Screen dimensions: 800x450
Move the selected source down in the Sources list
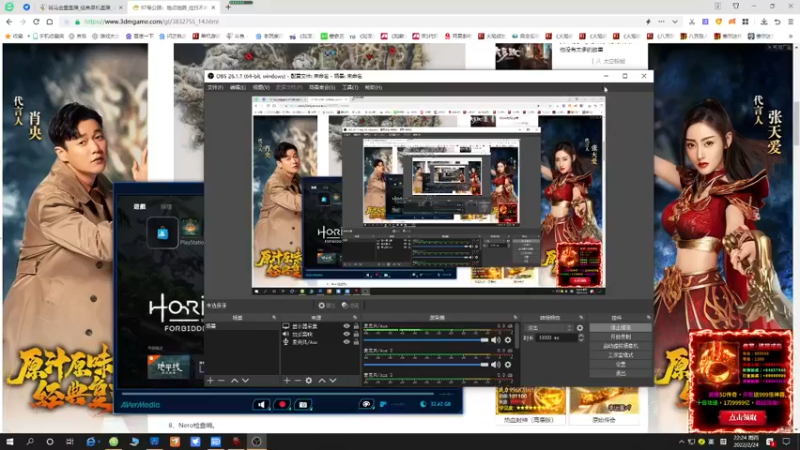click(333, 381)
